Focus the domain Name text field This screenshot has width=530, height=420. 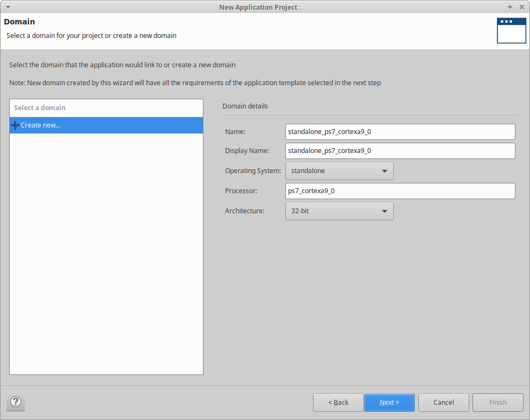tap(400, 132)
